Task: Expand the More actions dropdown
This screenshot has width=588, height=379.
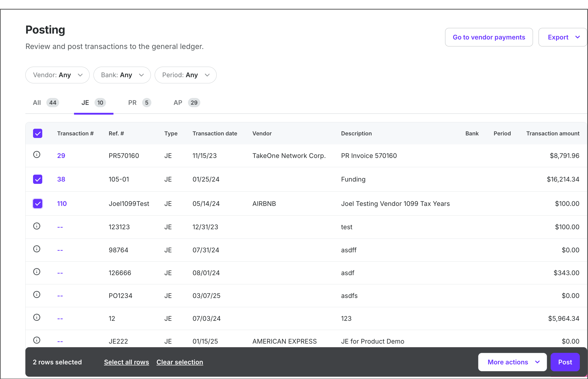Action: 512,362
